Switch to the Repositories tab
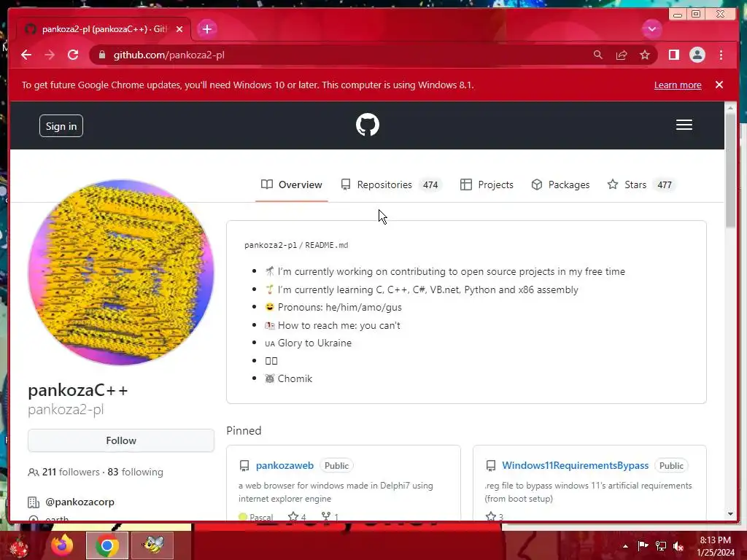The height and width of the screenshot is (560, 747). click(x=392, y=184)
